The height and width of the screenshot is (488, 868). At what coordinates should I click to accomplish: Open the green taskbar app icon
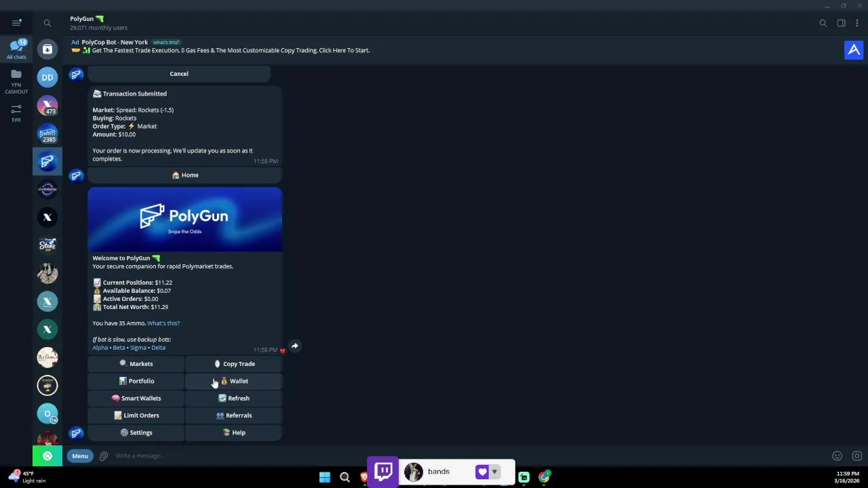point(524,477)
